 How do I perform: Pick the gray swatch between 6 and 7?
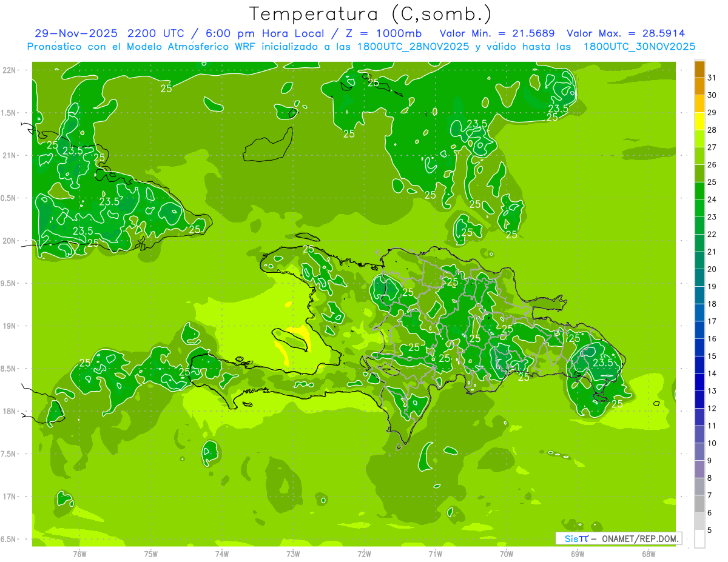tap(699, 504)
